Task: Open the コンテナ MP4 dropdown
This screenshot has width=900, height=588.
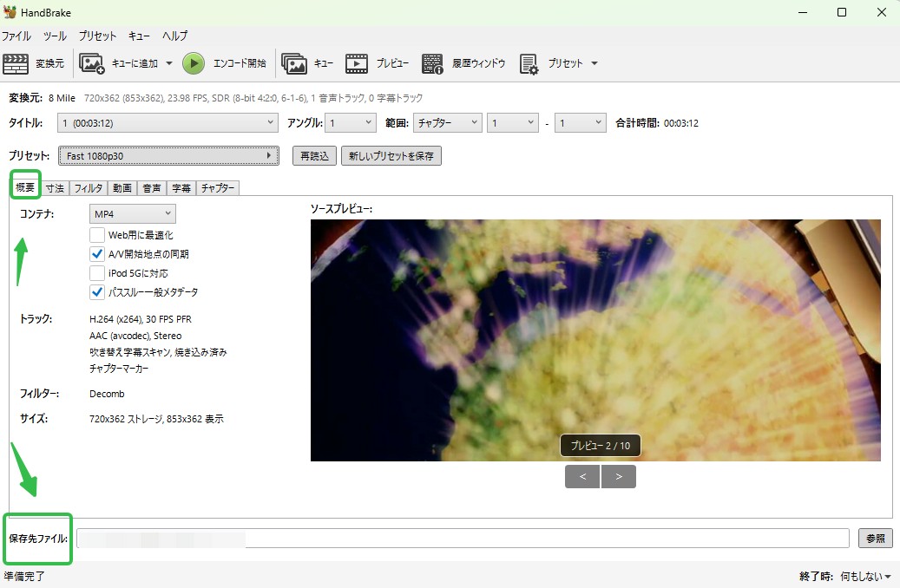Action: pos(133,214)
